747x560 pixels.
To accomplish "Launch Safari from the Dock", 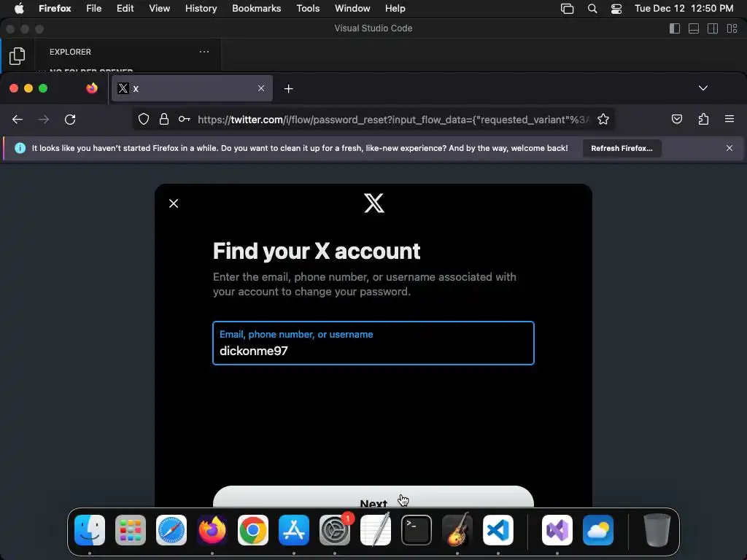I will pos(171,530).
